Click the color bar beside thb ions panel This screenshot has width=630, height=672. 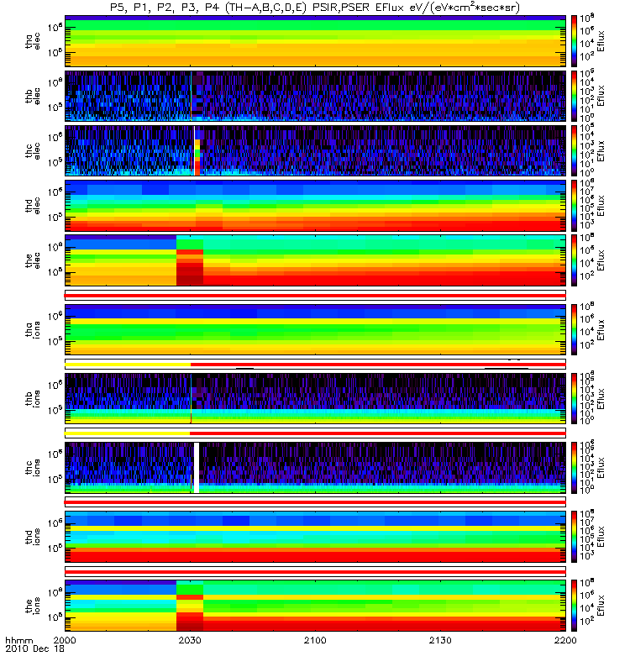(574, 398)
